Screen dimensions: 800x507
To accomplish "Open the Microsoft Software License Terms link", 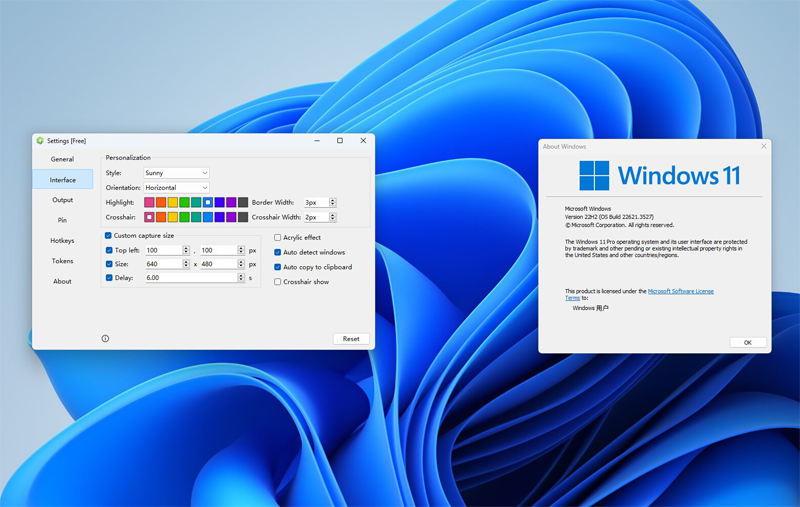I will [680, 291].
